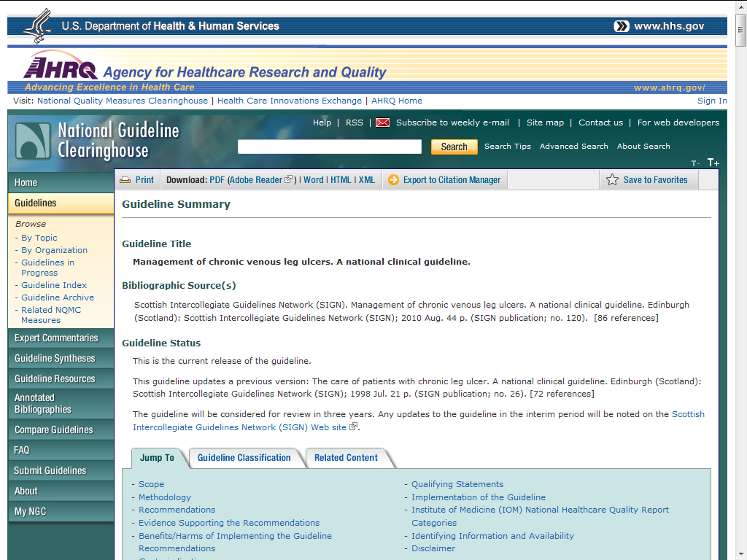Open Guideline Syntheses section
Viewport: 747px width, 560px height.
[x=61, y=359]
